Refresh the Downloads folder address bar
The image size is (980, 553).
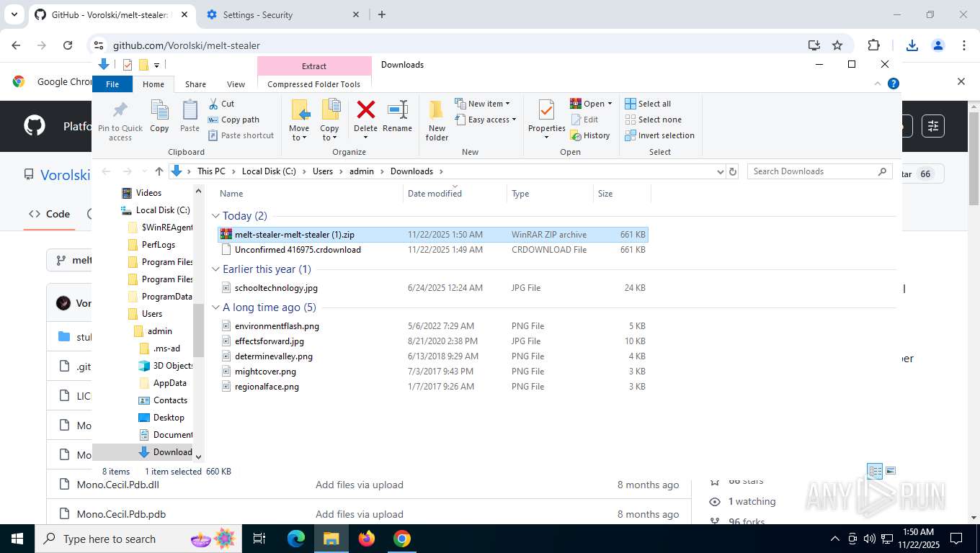pyautogui.click(x=733, y=171)
